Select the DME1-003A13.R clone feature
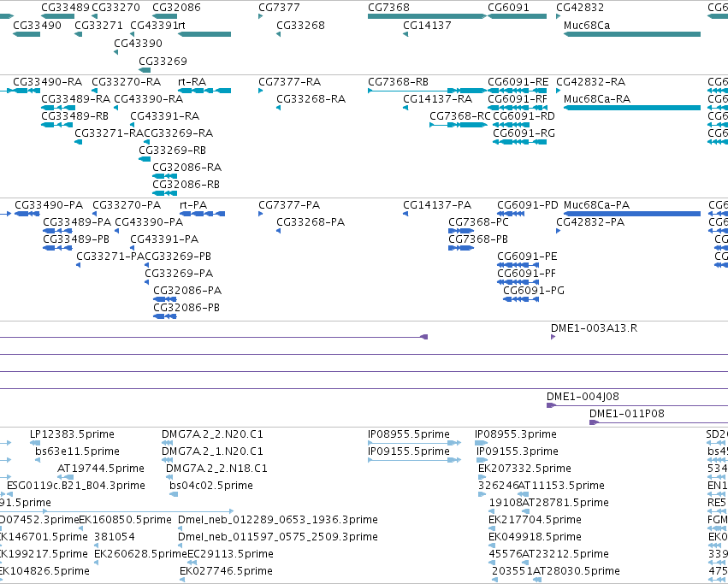Image resolution: width=728 pixels, height=584 pixels. click(553, 337)
